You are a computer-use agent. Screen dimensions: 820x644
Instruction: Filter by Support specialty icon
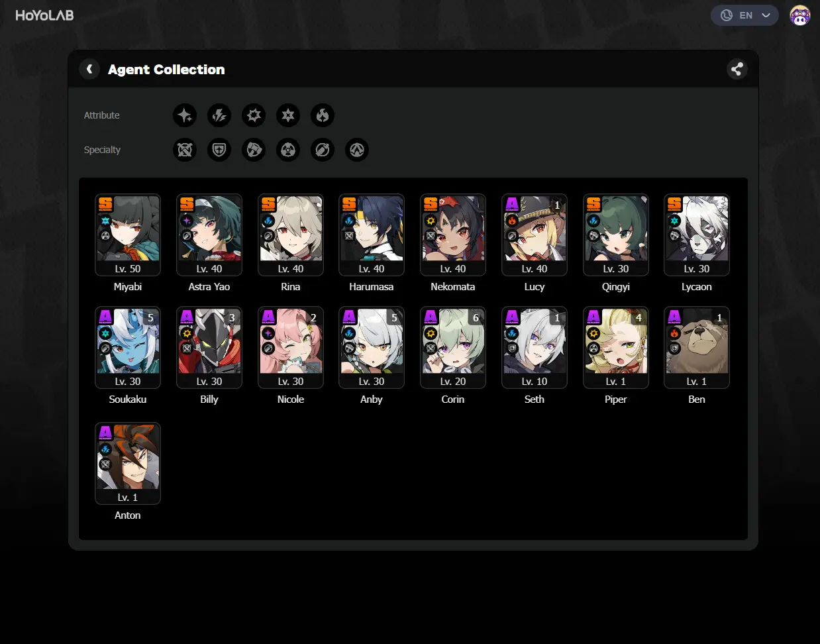pyautogui.click(x=323, y=150)
